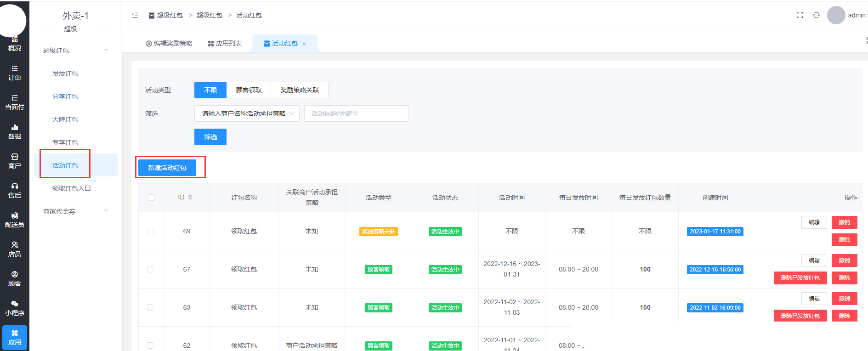Click the 新建活动红包 button

point(167,168)
